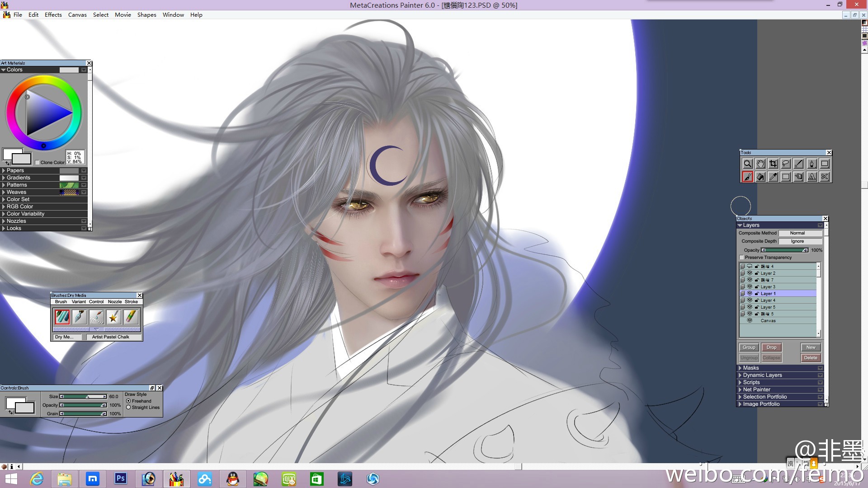Click the Group layers button
The width and height of the screenshot is (868, 488).
749,347
